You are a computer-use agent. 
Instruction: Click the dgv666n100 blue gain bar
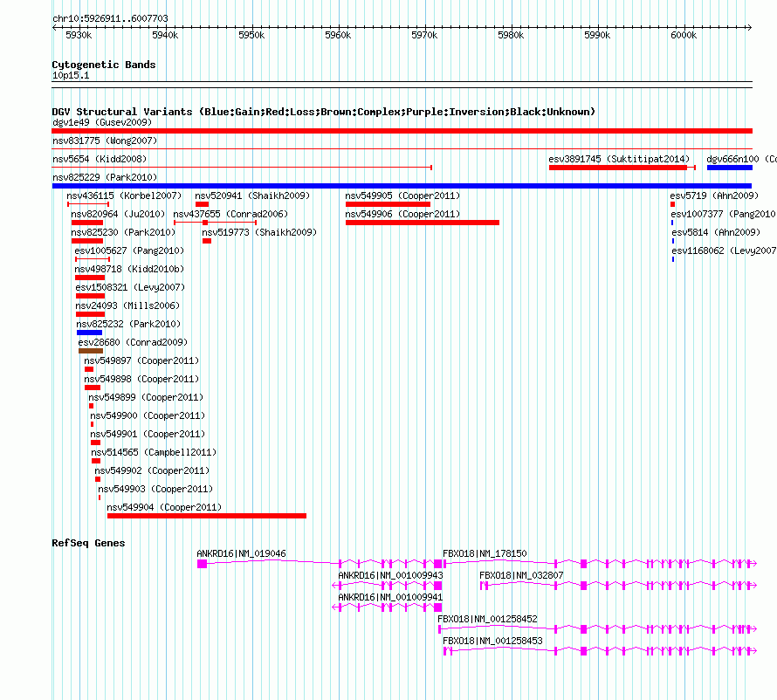pos(730,168)
